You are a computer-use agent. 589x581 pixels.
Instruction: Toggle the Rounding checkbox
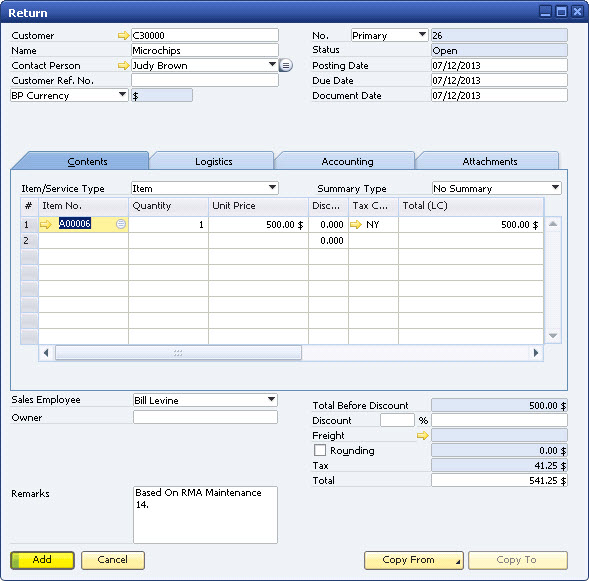(320, 450)
